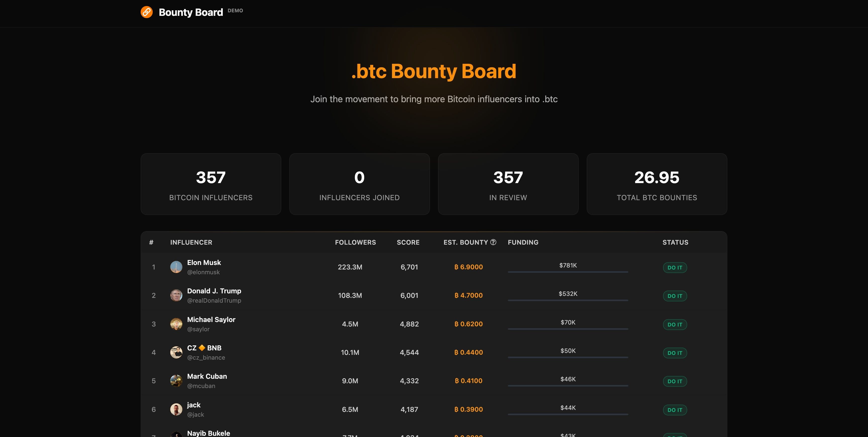Click Donald Trump's 108.3M followers value
The width and height of the screenshot is (868, 437).
[350, 296]
